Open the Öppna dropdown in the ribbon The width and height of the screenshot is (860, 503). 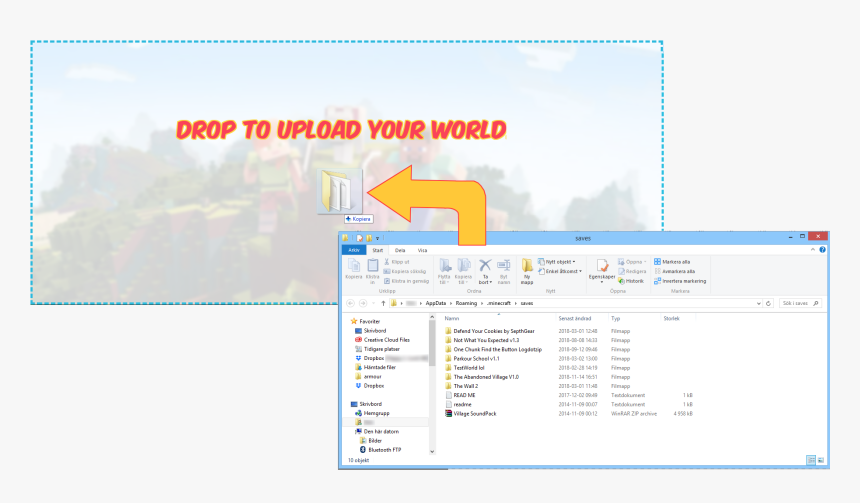pyautogui.click(x=632, y=262)
